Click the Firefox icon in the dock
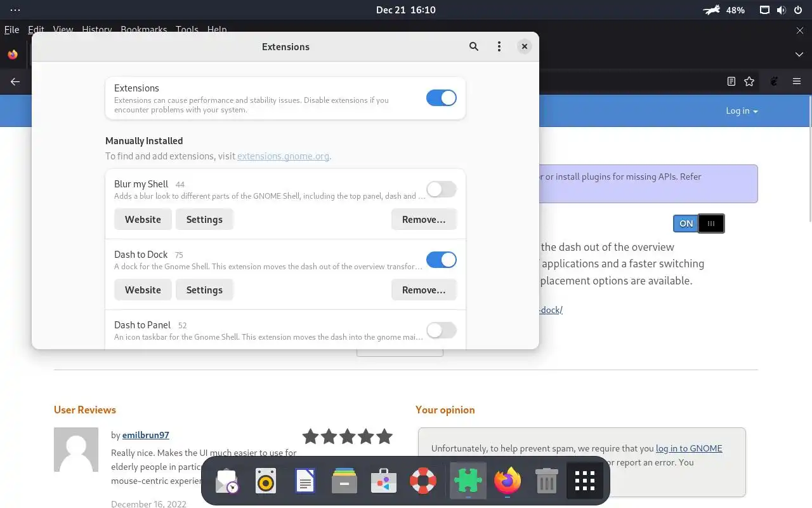The width and height of the screenshot is (812, 508). (507, 481)
